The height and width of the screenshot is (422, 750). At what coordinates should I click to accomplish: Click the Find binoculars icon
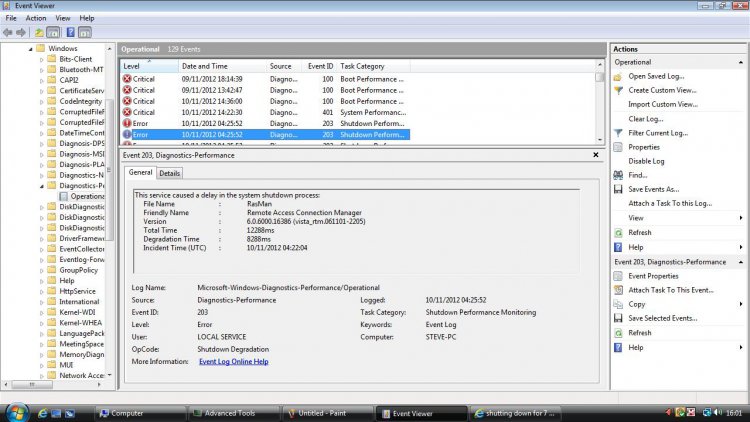click(618, 175)
